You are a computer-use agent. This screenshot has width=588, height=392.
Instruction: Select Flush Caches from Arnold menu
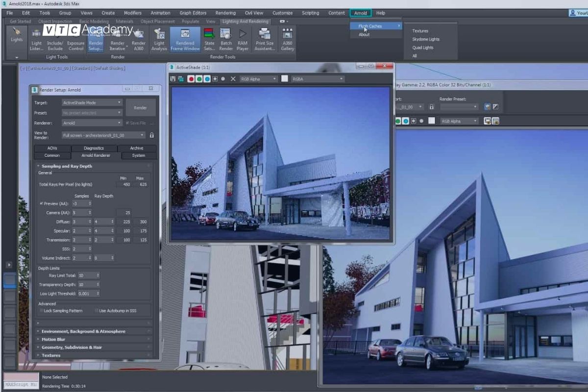tap(369, 26)
